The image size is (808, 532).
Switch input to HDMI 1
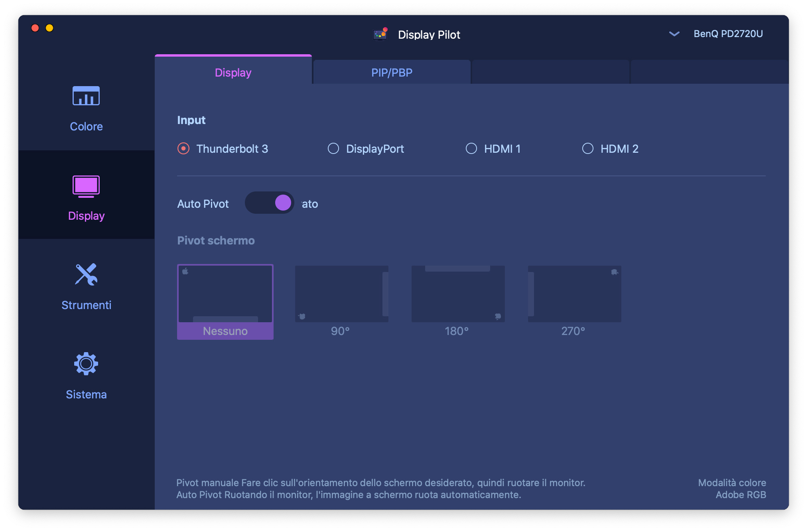coord(471,149)
